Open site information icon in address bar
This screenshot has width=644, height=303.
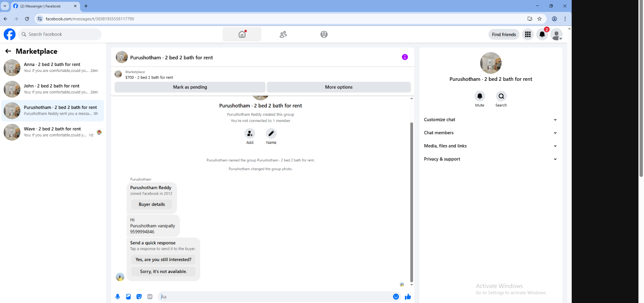40,19
